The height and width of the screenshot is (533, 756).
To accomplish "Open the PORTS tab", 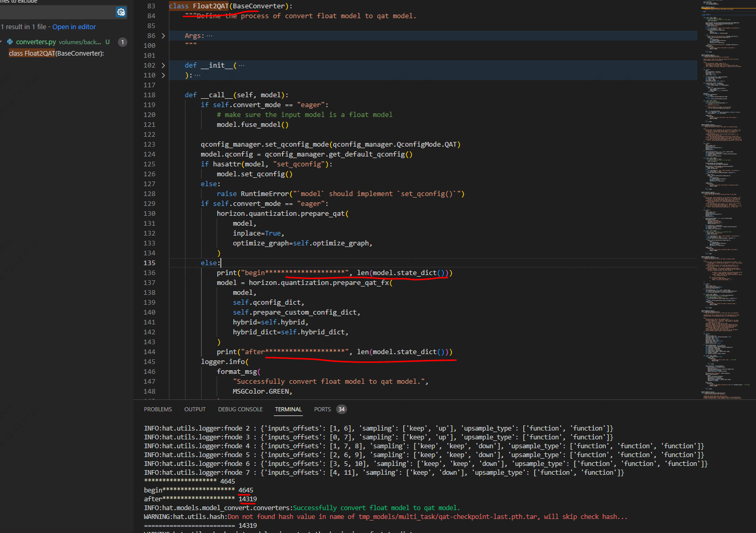I will pos(322,409).
